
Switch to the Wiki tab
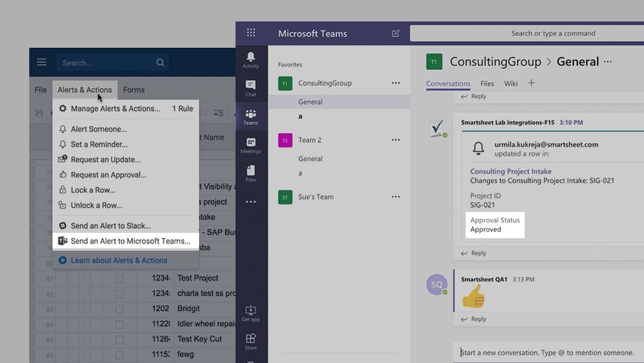(x=511, y=84)
